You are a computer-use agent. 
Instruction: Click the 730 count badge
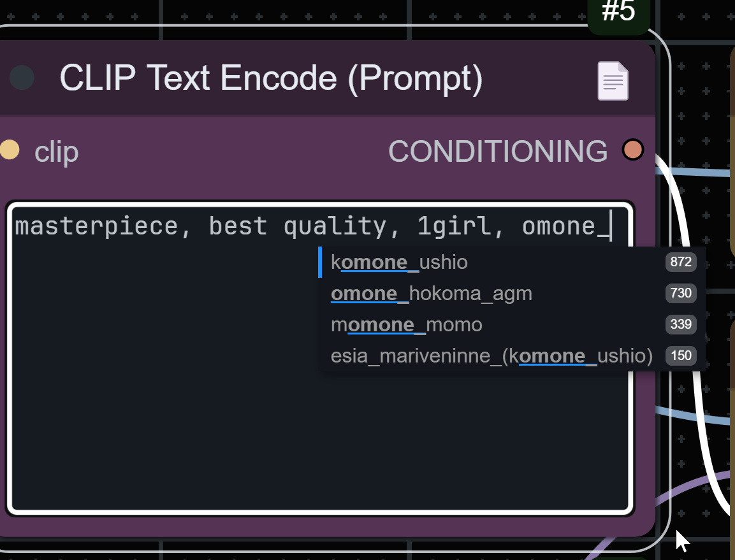point(681,294)
